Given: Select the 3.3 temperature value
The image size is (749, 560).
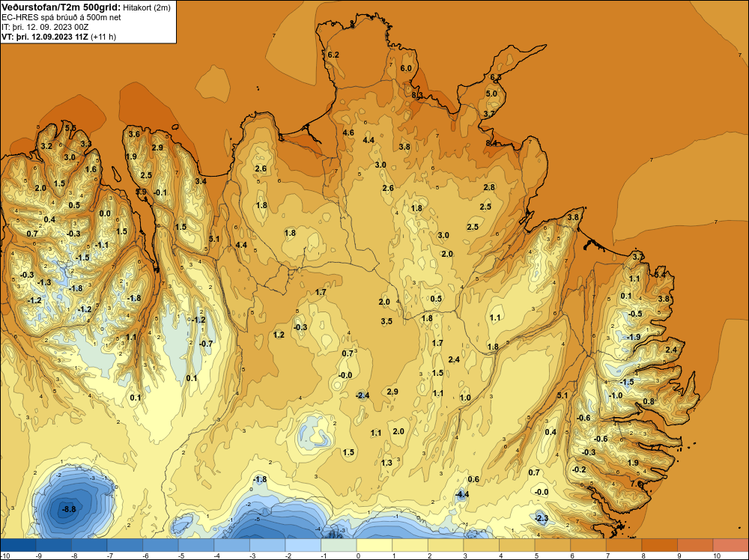Looking at the screenshot, I should (85, 144).
